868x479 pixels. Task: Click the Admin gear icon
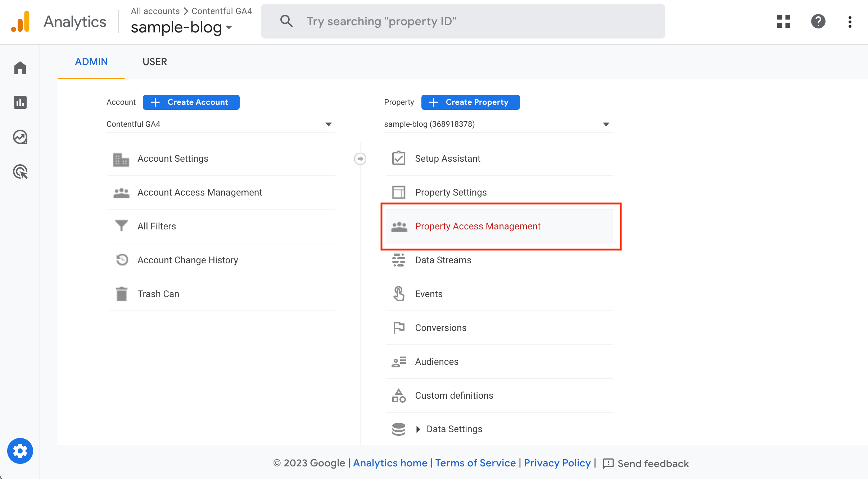pos(20,451)
